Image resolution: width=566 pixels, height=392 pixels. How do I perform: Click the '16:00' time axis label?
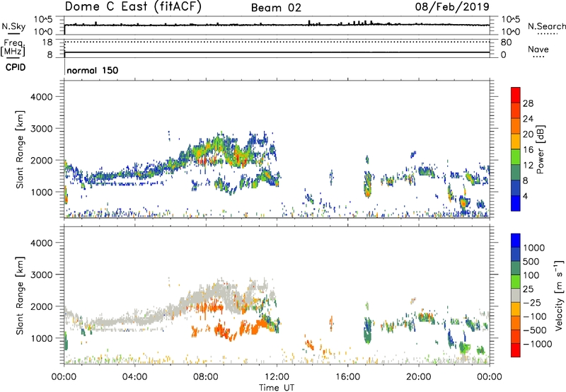pyautogui.click(x=347, y=377)
